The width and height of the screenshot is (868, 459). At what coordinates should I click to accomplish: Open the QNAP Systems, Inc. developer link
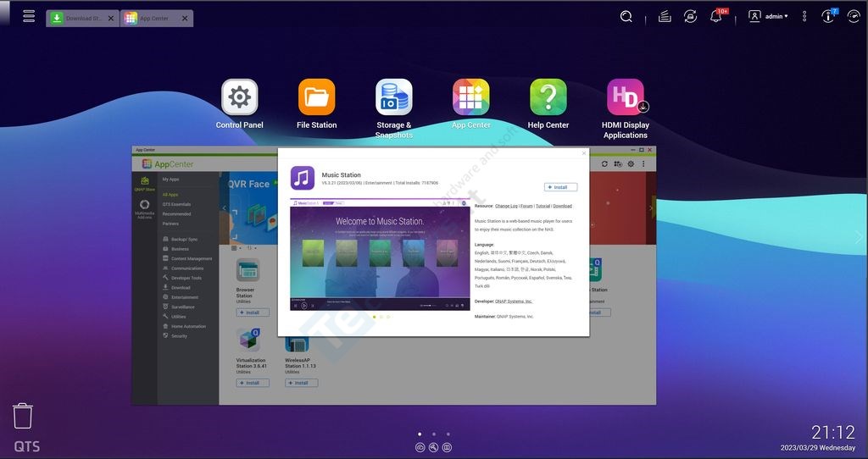(513, 301)
